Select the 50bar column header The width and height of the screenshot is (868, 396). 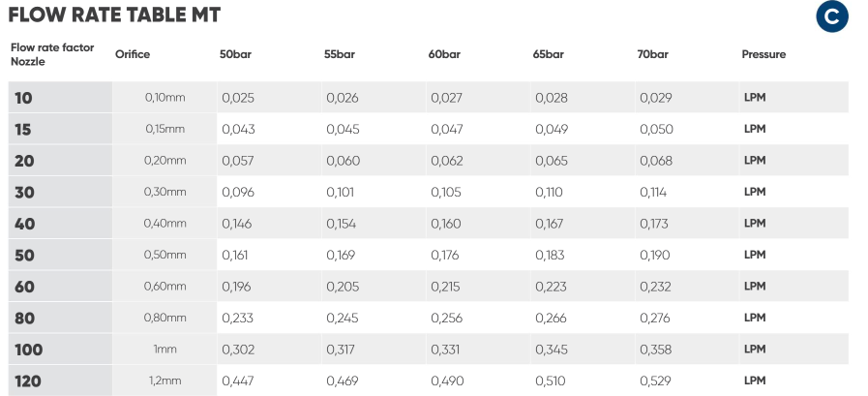coord(235,54)
